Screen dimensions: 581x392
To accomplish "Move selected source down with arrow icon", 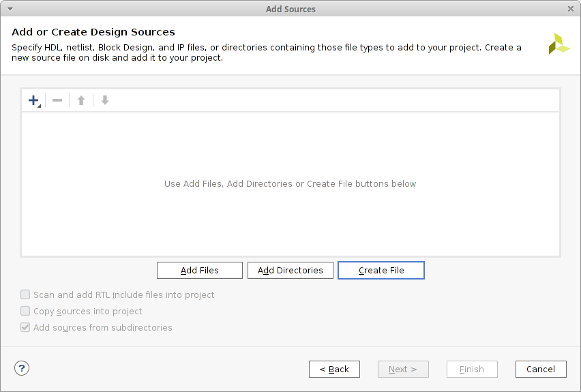I will (x=105, y=100).
